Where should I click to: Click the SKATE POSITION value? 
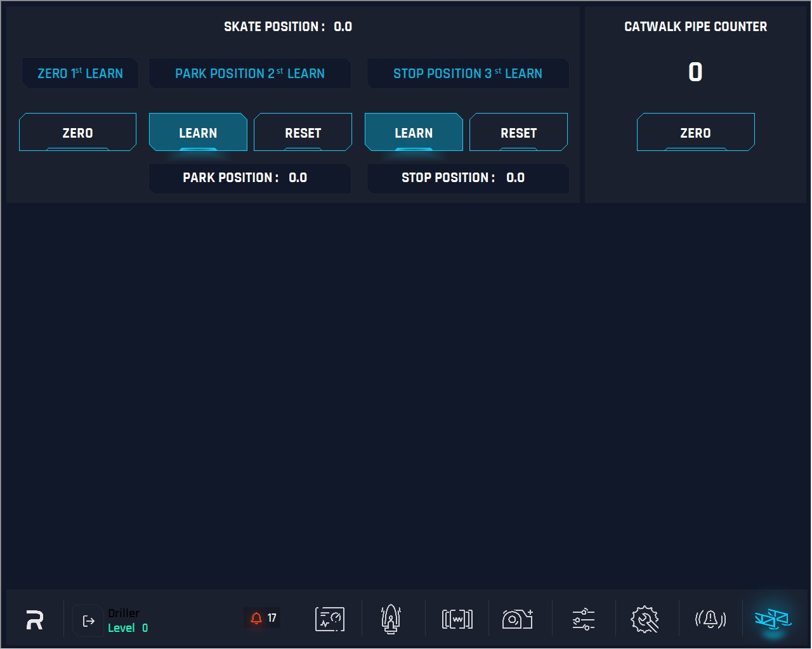(x=343, y=27)
